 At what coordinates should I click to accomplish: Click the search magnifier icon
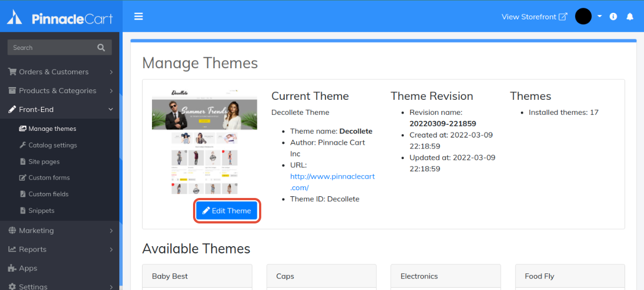(x=101, y=48)
